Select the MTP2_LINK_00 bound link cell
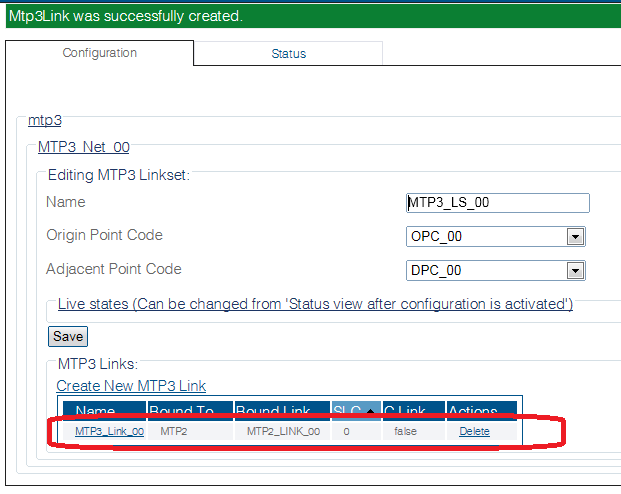 [283, 431]
